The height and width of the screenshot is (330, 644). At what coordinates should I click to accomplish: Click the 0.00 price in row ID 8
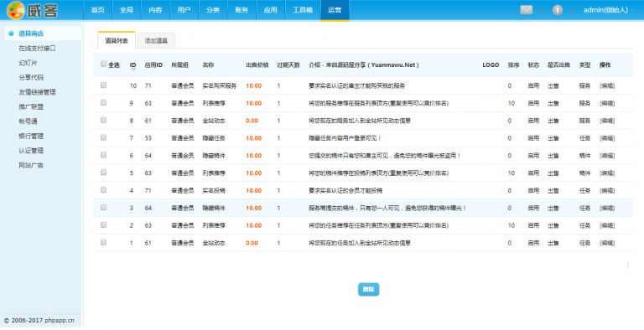[252, 121]
